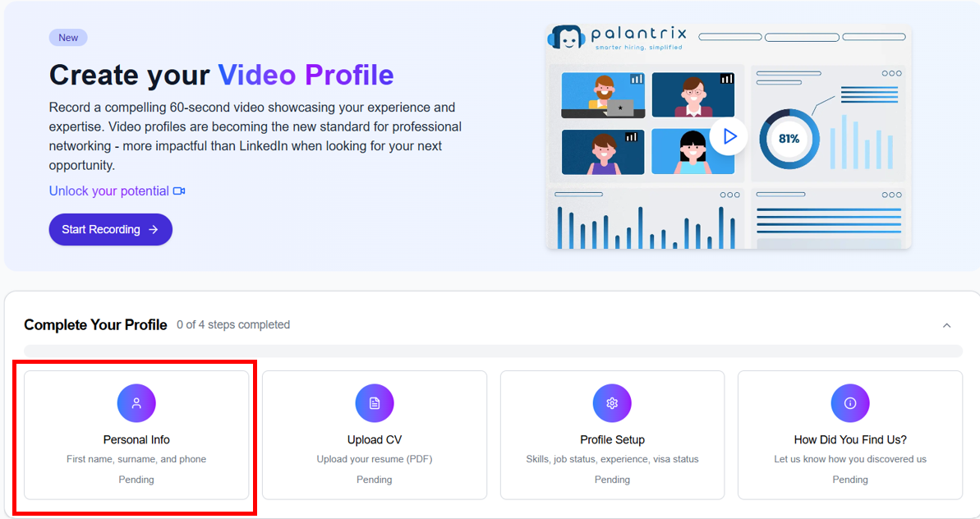The height and width of the screenshot is (519, 980).
Task: Open the Profile Setup gear icon
Action: click(x=611, y=403)
